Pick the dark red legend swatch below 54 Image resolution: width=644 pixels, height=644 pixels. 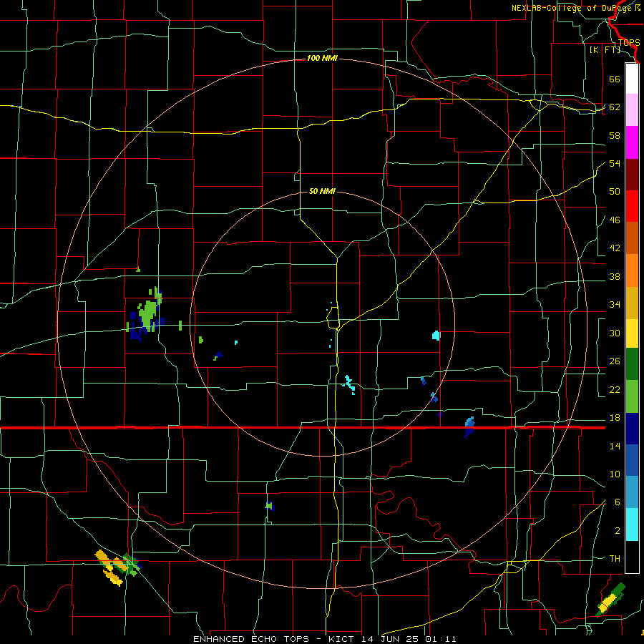click(x=632, y=174)
